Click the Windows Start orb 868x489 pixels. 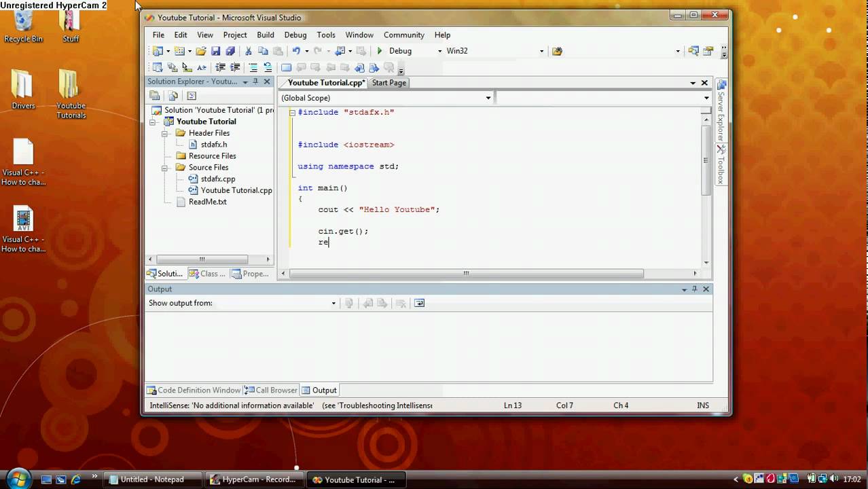click(18, 478)
